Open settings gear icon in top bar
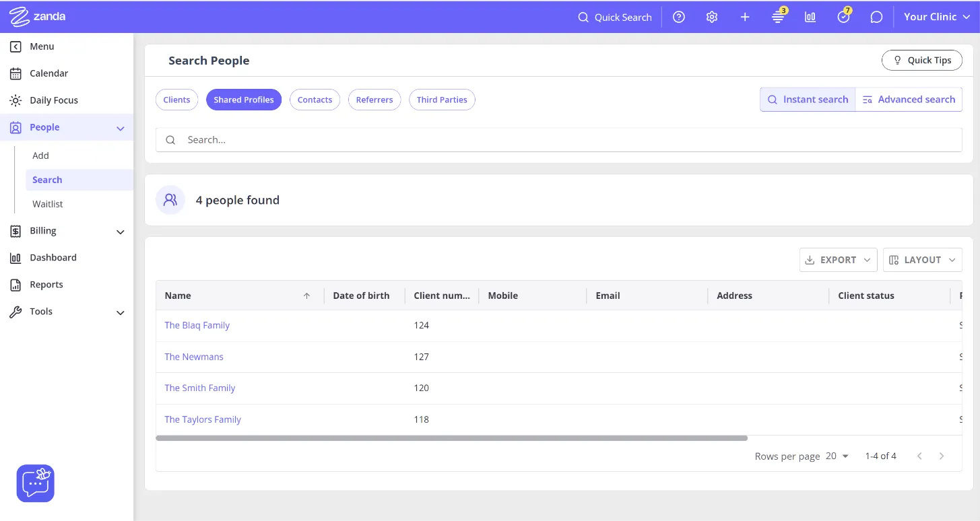This screenshot has width=980, height=521. point(712,17)
